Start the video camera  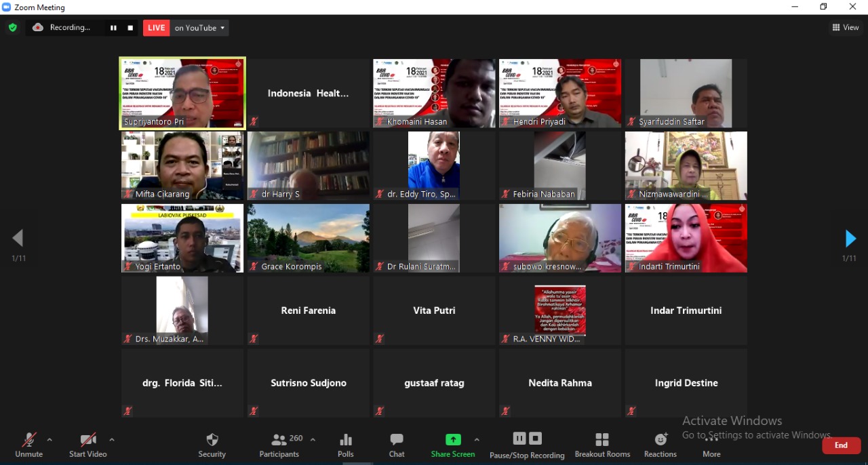click(x=88, y=445)
